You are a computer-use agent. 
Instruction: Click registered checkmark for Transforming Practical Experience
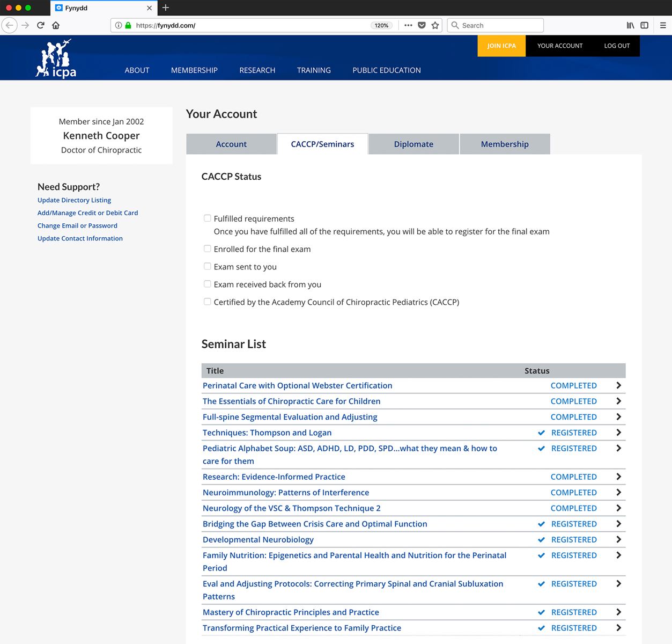point(541,627)
